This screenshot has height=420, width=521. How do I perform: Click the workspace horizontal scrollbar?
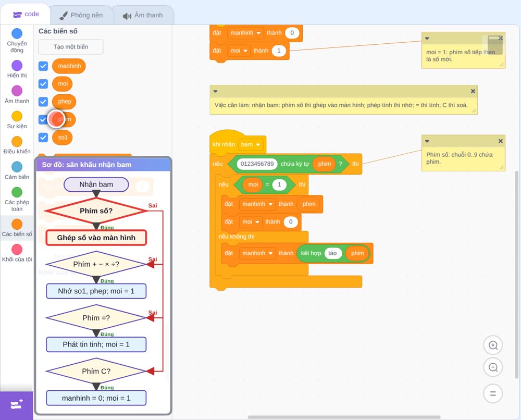tap(344, 417)
